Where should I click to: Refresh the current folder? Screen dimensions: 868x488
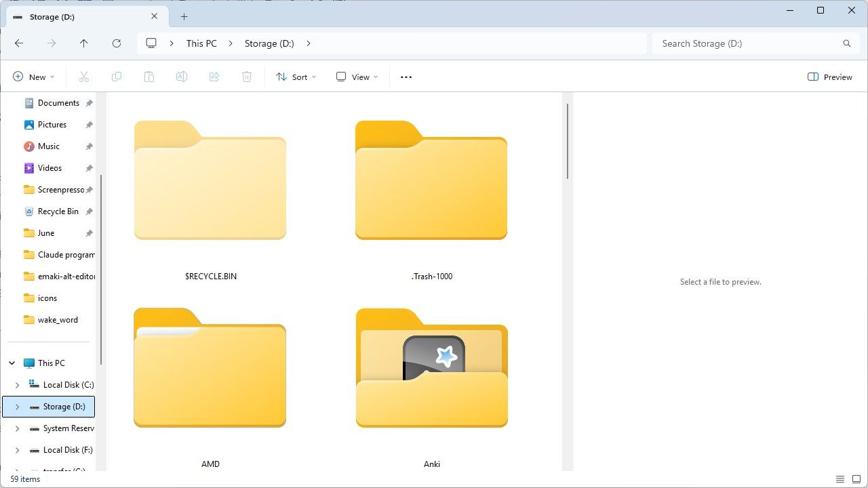tap(117, 43)
